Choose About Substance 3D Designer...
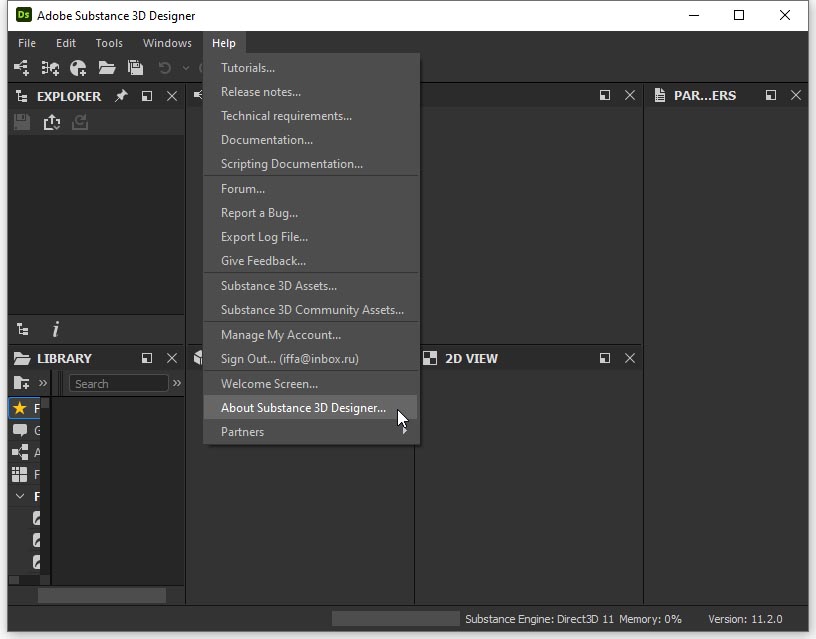The image size is (816, 639). (x=311, y=407)
